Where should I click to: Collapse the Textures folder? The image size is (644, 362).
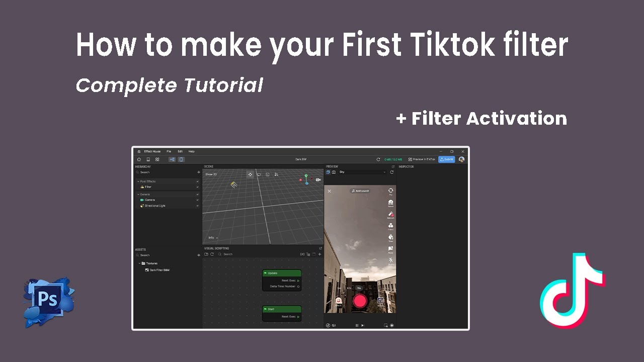139,263
